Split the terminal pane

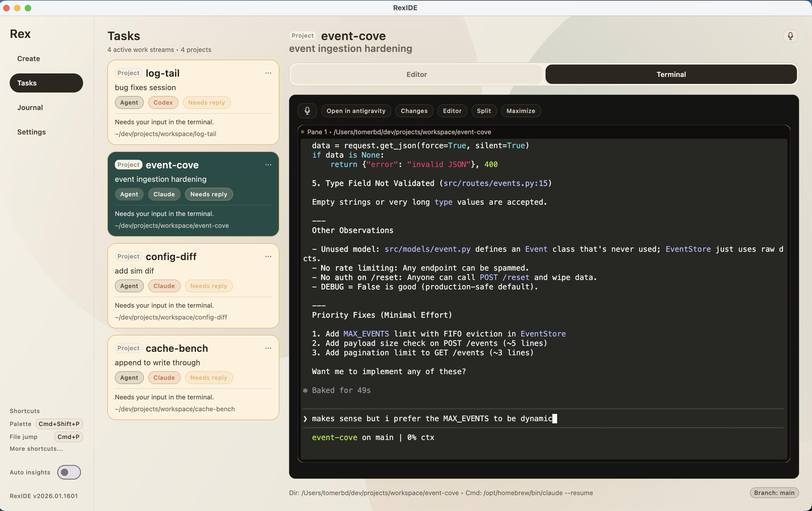point(484,111)
